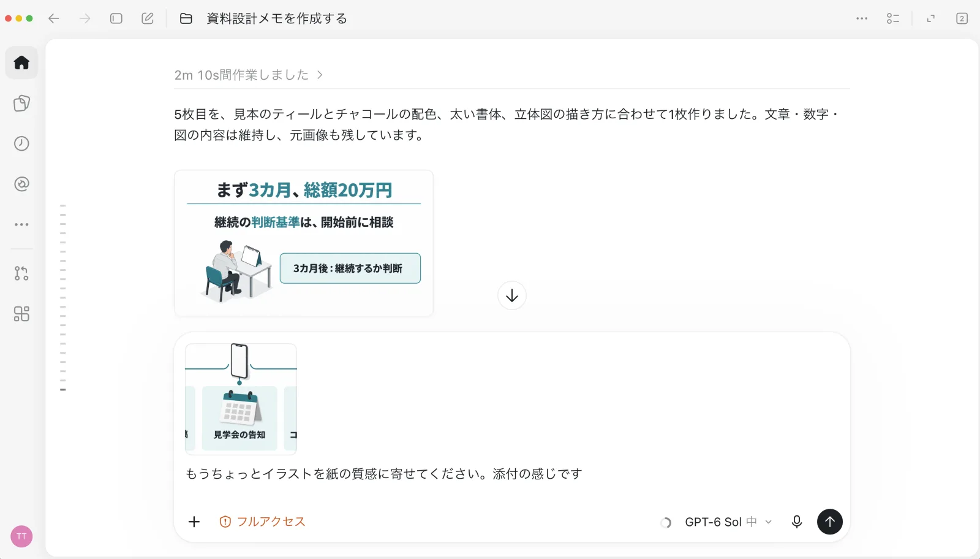Send the message with the up arrow
Screen dimensions: 980x559
830,522
